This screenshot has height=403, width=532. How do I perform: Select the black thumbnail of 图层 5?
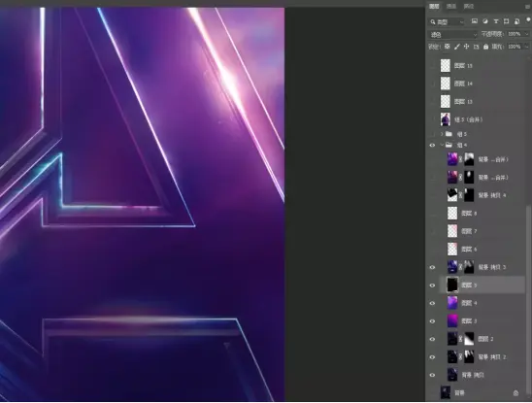pyautogui.click(x=452, y=285)
